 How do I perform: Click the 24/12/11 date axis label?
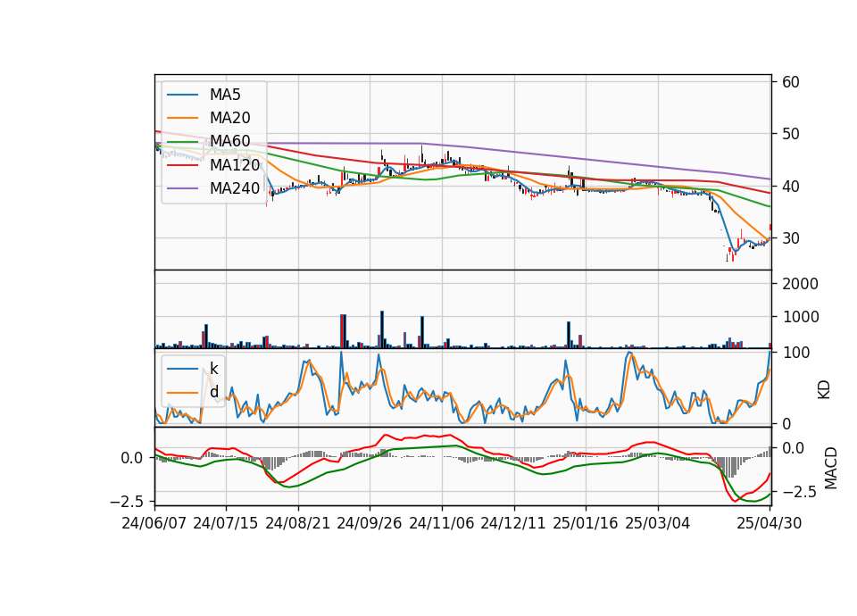513,523
